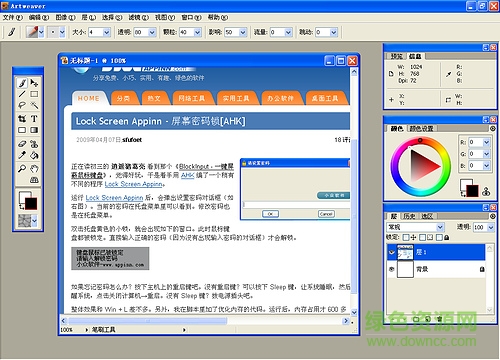Open the File menu

(13, 17)
